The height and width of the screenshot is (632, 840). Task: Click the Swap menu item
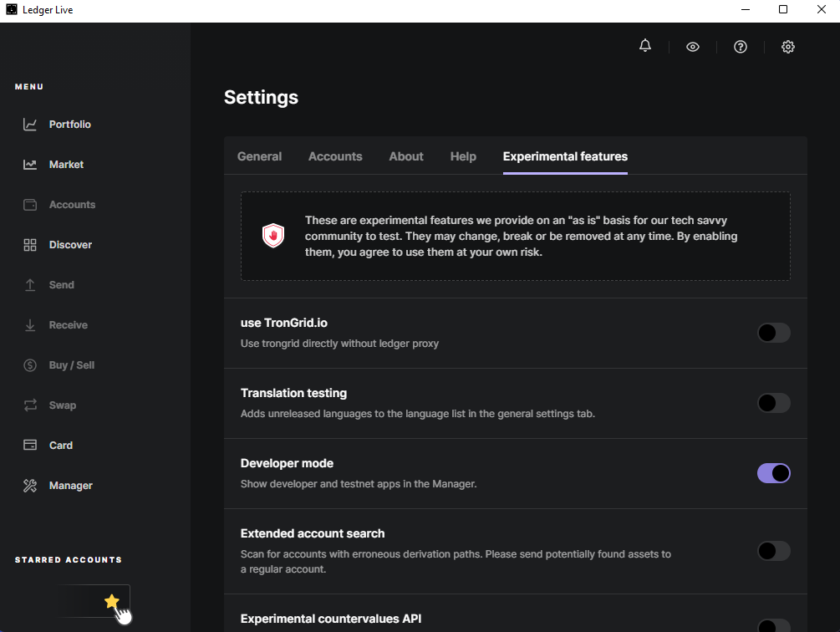point(62,405)
